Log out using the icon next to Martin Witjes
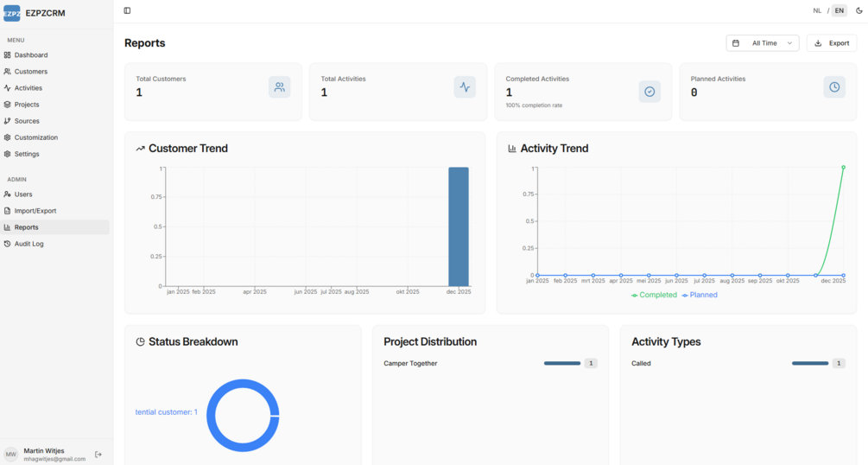Screen dimensions: 868x465 point(98,455)
